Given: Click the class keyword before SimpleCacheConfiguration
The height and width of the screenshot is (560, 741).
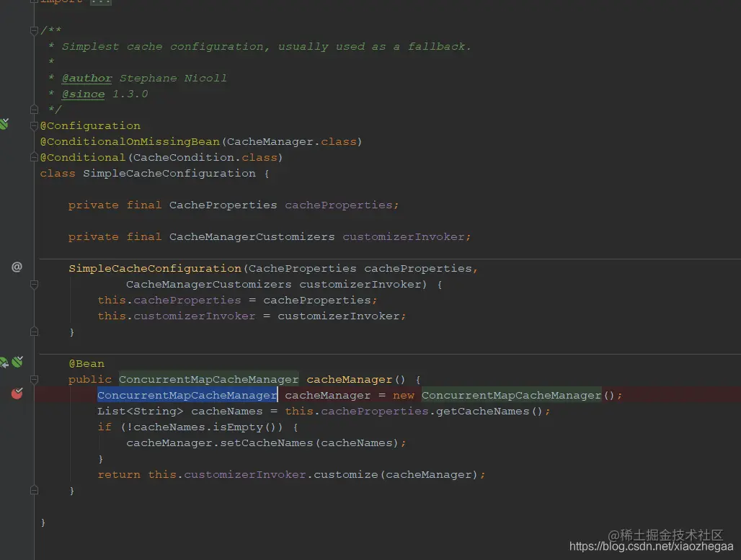Looking at the screenshot, I should pos(58,174).
